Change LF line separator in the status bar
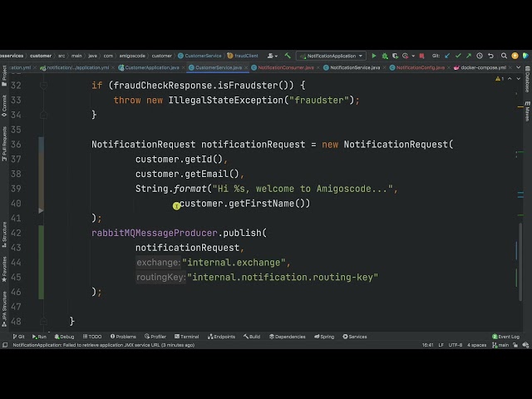 pyautogui.click(x=441, y=345)
